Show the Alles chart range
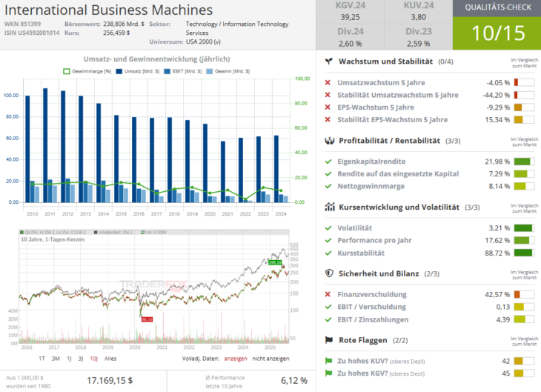 (x=110, y=359)
